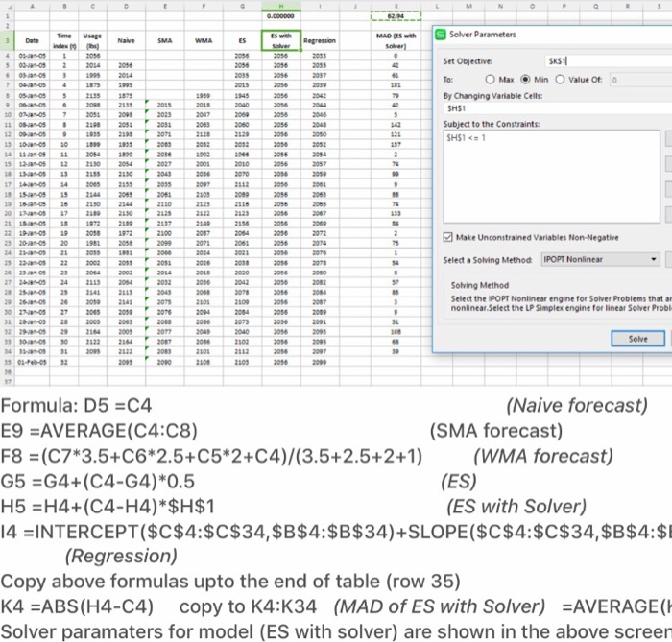Select the $H$1 <= 1 constraint

[466, 138]
